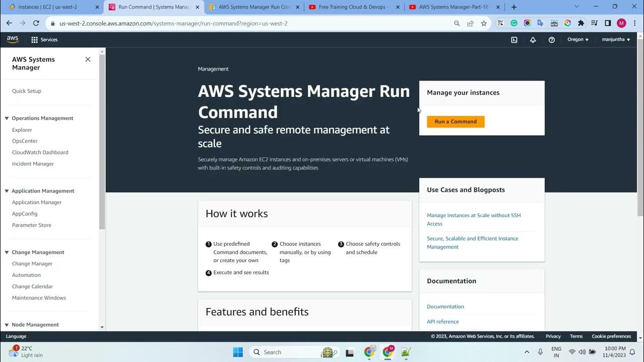Click the Windows taskbar Search box
Viewport: 644px width, 362px height.
coord(294,352)
